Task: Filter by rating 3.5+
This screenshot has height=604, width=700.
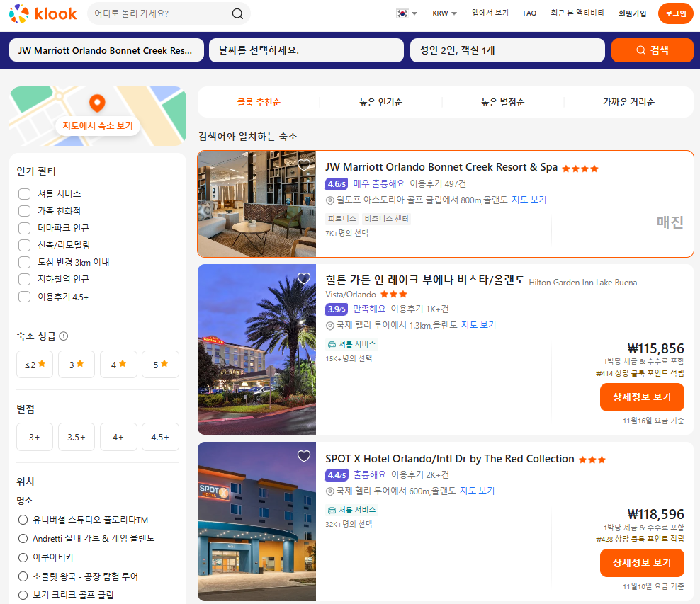Action: click(77, 437)
